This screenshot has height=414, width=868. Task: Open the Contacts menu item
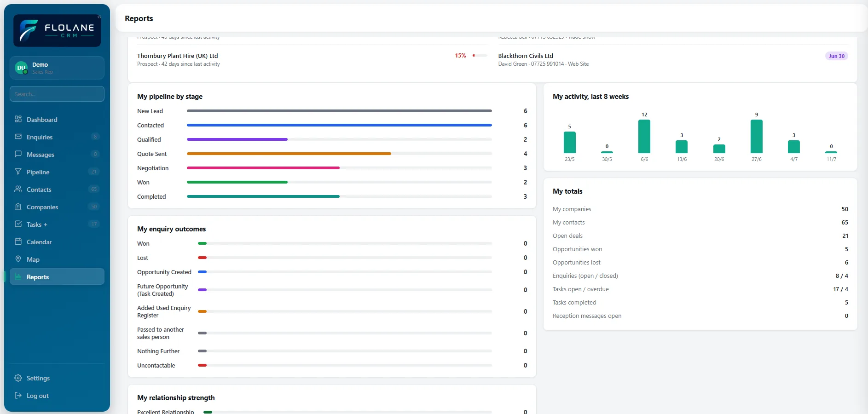coord(57,190)
